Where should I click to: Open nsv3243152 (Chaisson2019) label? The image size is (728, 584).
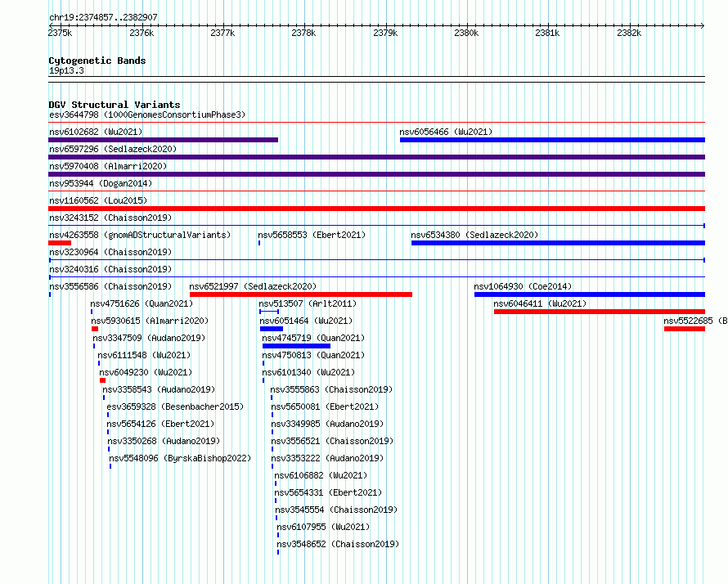110,218
